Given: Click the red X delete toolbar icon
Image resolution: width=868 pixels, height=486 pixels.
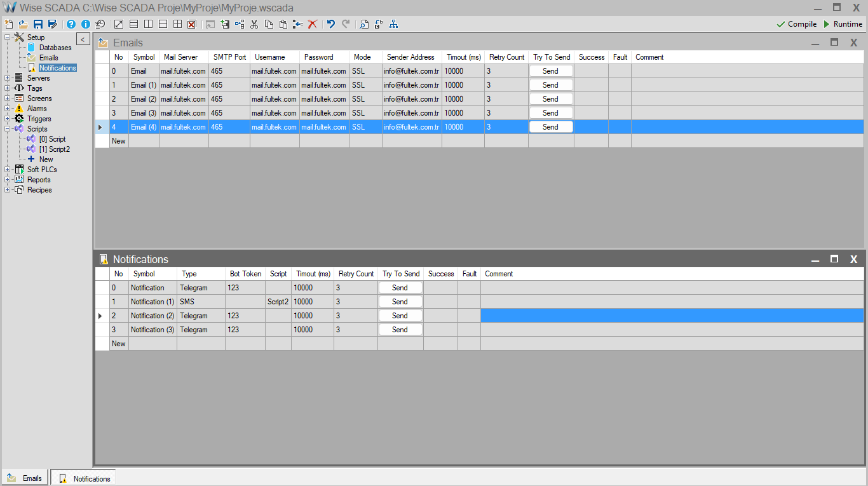Looking at the screenshot, I should click(x=313, y=24).
